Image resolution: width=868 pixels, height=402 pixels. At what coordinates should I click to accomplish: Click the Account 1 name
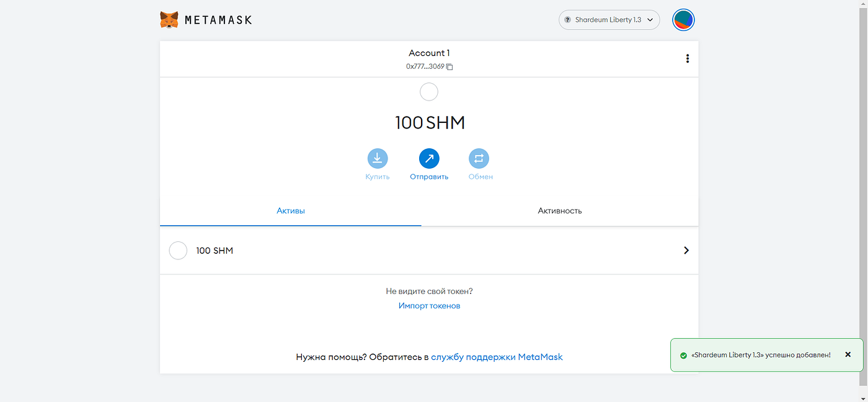pyautogui.click(x=429, y=53)
